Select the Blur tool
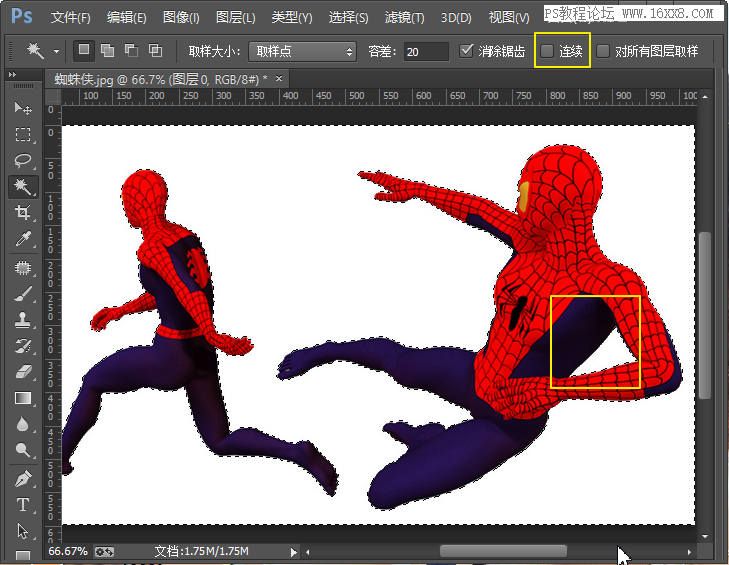Viewport: 729px width, 565px height. (22, 424)
